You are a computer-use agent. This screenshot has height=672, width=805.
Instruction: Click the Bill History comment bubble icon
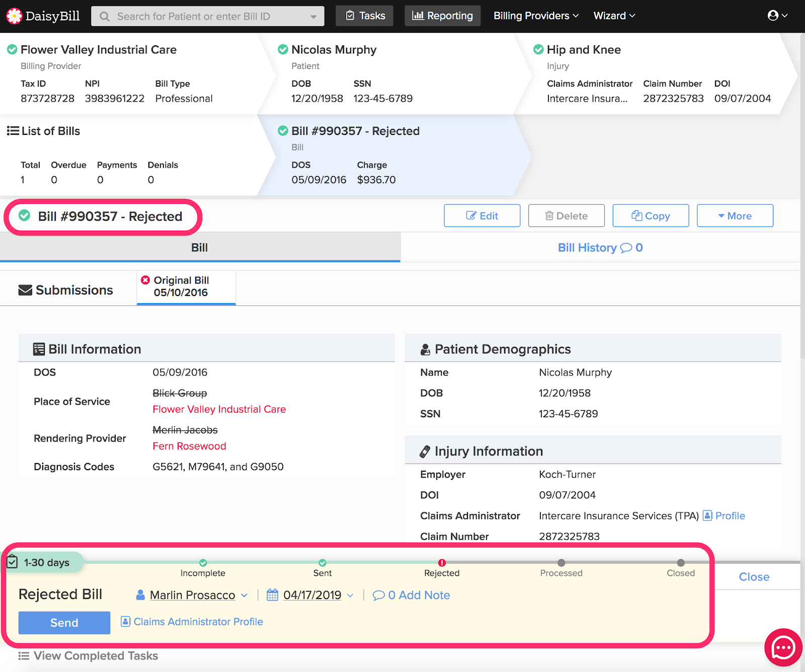[626, 248]
